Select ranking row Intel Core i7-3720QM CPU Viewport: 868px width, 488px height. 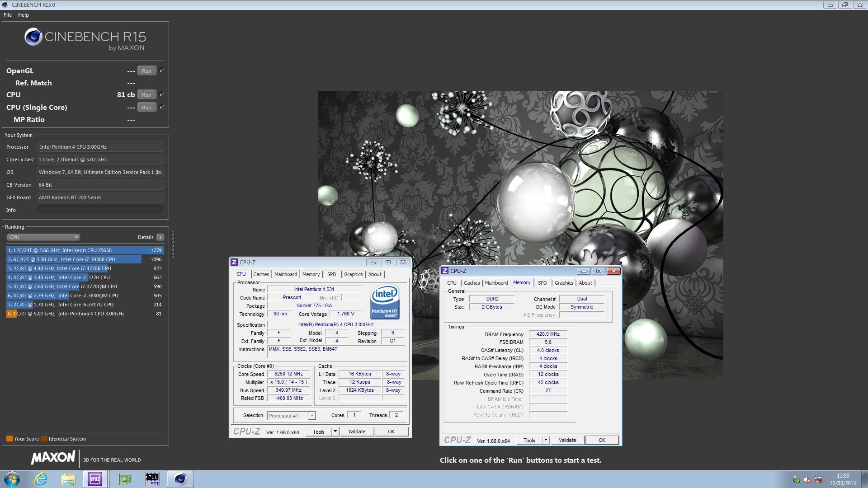pyautogui.click(x=85, y=286)
